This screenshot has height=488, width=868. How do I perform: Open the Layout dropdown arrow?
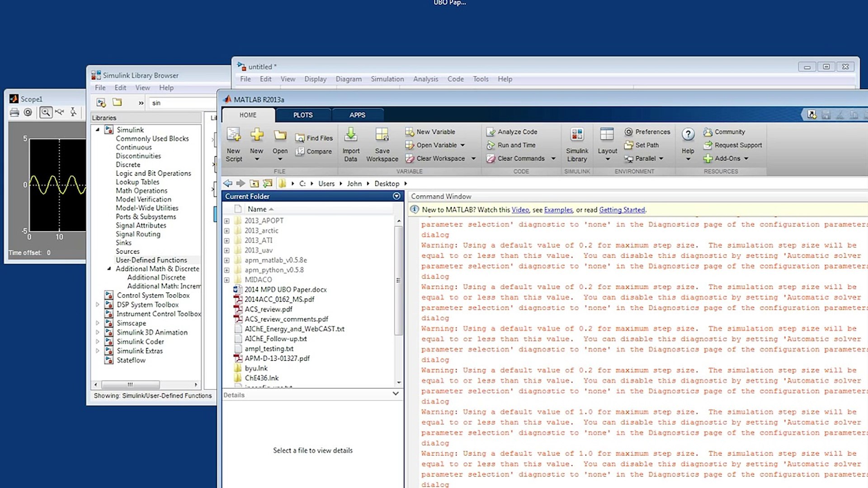tap(608, 160)
